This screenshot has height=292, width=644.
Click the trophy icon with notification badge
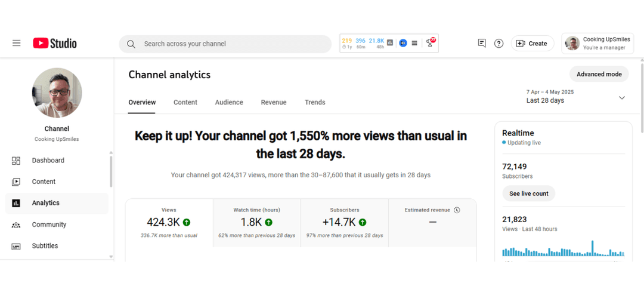point(430,43)
